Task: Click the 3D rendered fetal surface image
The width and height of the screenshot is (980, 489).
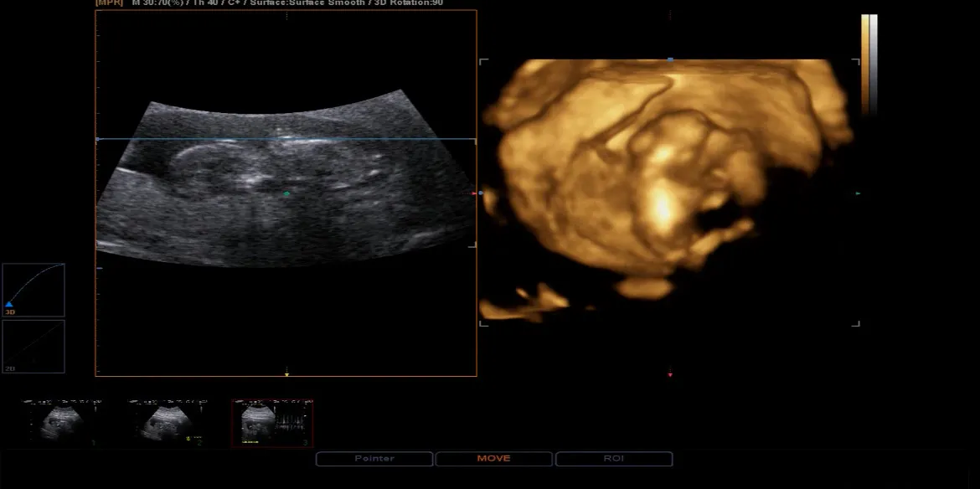Action: 668,188
